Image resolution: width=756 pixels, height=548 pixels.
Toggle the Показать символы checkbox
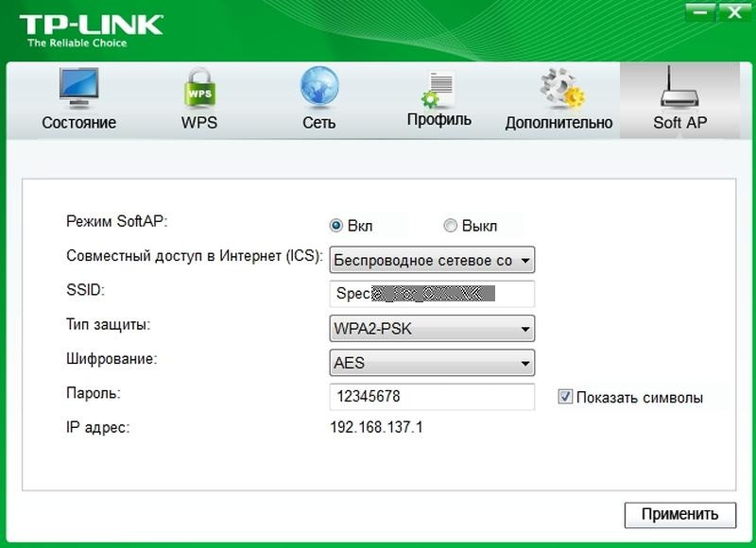pyautogui.click(x=565, y=398)
